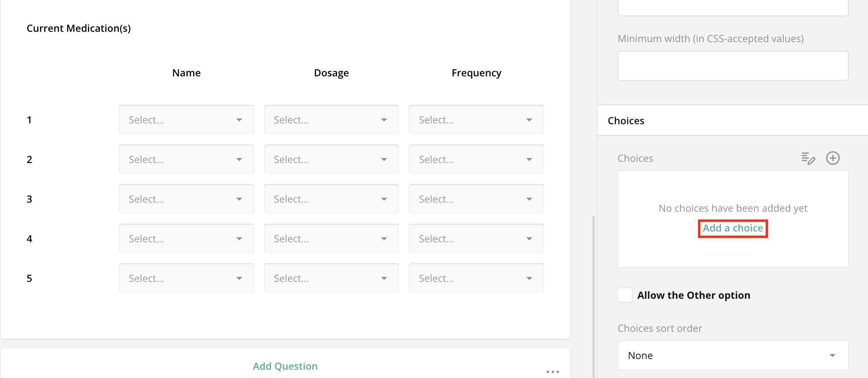Click the Add a choice link

[x=733, y=228]
